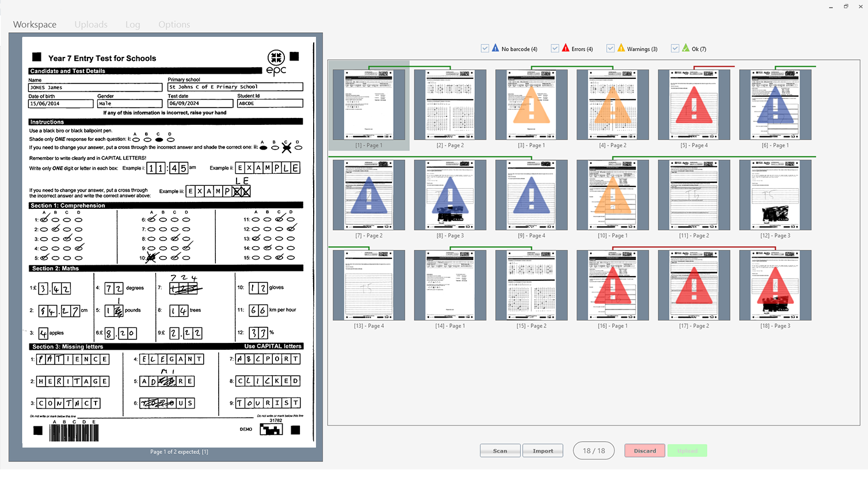The height and width of the screenshot is (489, 868).
Task: Click the 'Page 1 of 2 expected, [1]' caption
Action: [x=179, y=452]
